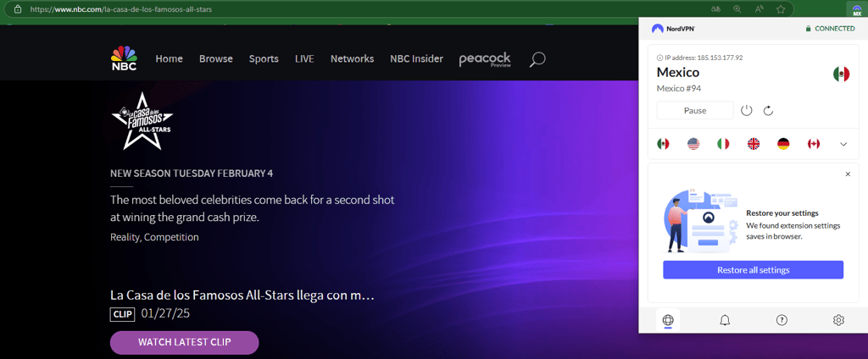Screen dimensions: 868x359
Task: Click the CLIP badge label
Action: tap(122, 314)
